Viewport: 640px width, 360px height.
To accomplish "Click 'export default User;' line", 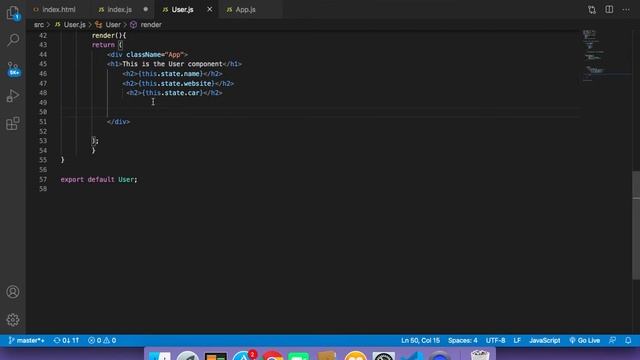I will 99,180.
